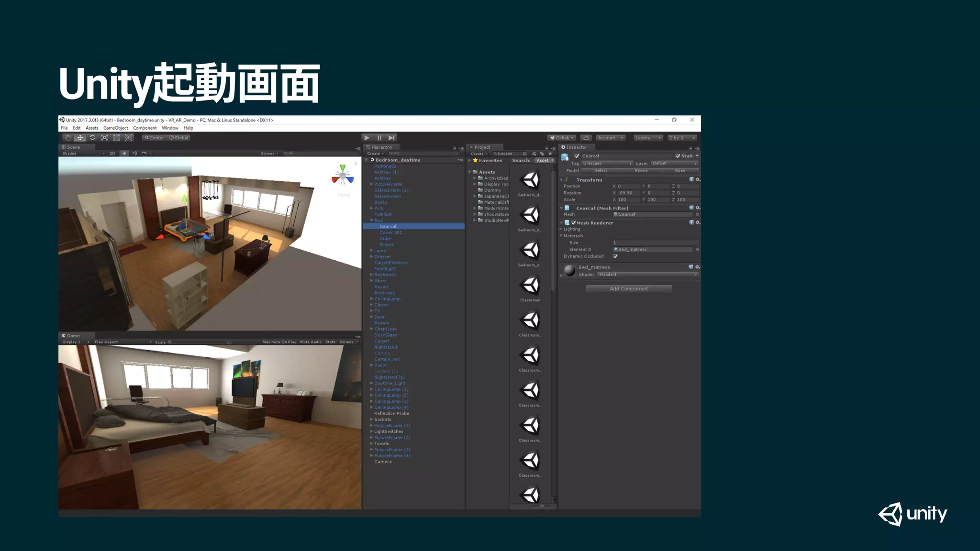Select the Move tool in the toolbar
980x551 pixels.
tap(80, 138)
